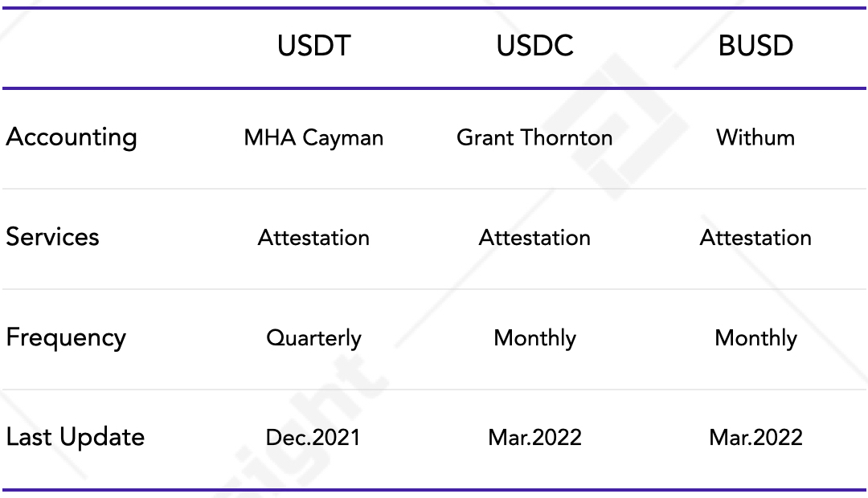Click the Dec.2021 last update cell

tap(313, 438)
